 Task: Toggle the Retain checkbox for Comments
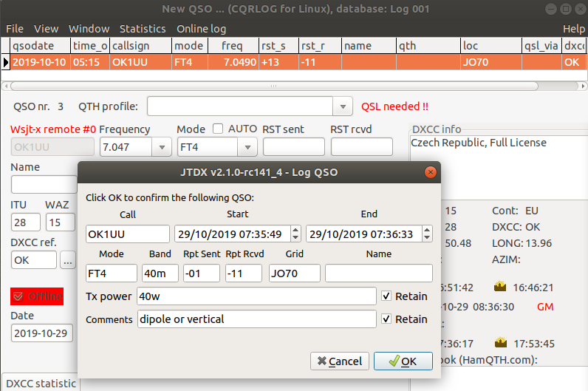386,319
